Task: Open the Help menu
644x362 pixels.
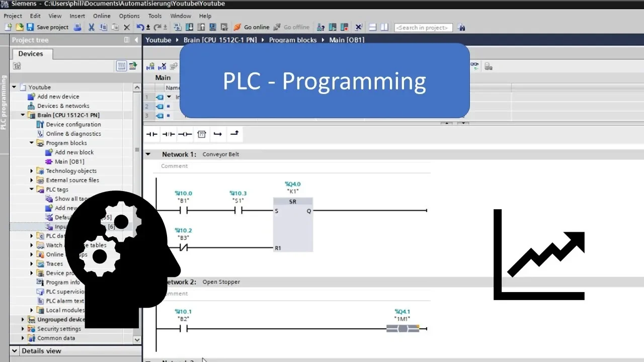Action: point(205,16)
